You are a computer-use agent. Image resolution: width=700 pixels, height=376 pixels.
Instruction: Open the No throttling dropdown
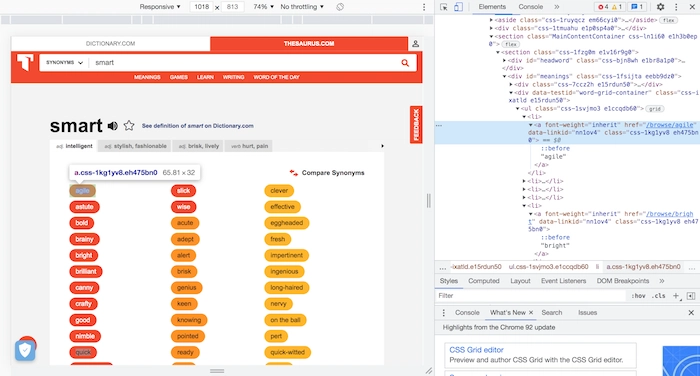pyautogui.click(x=302, y=7)
